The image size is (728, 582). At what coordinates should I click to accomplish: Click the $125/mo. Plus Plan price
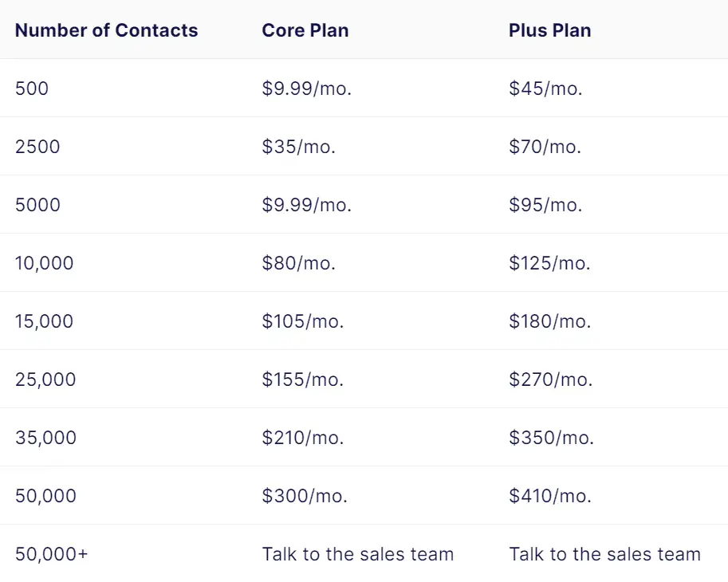point(549,263)
